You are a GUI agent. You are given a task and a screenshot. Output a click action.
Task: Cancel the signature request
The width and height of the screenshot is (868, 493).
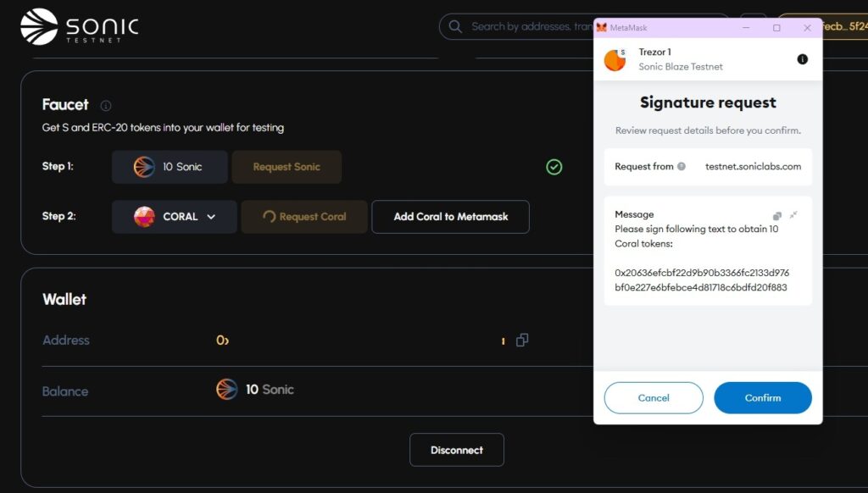tap(654, 398)
